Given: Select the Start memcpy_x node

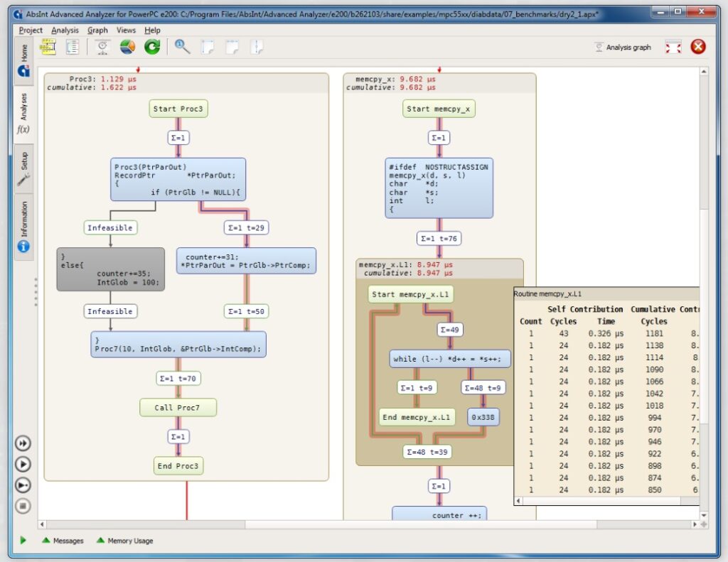Looking at the screenshot, I should (439, 109).
